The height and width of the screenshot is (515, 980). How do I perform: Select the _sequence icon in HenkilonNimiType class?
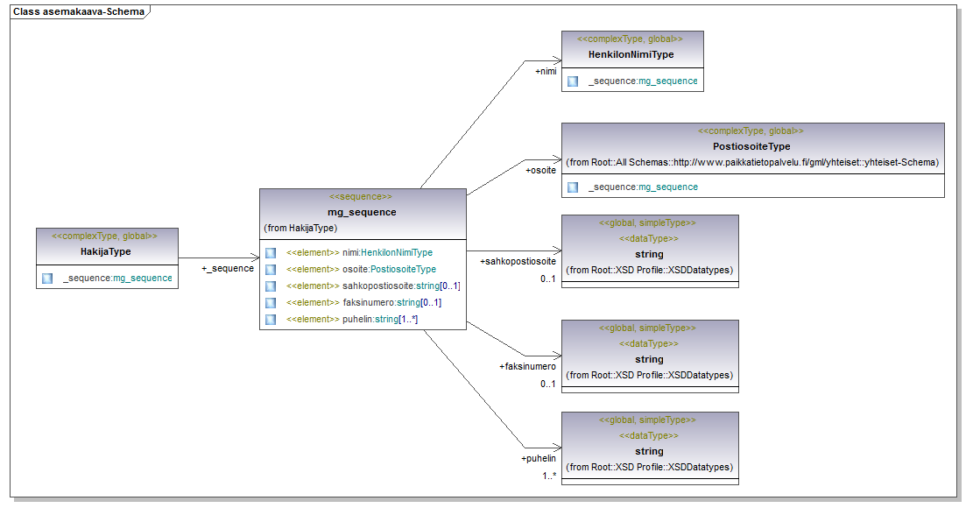tap(573, 81)
